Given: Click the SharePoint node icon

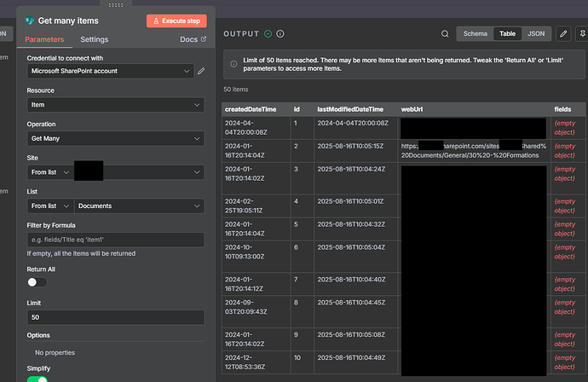Looking at the screenshot, I should pos(30,20).
